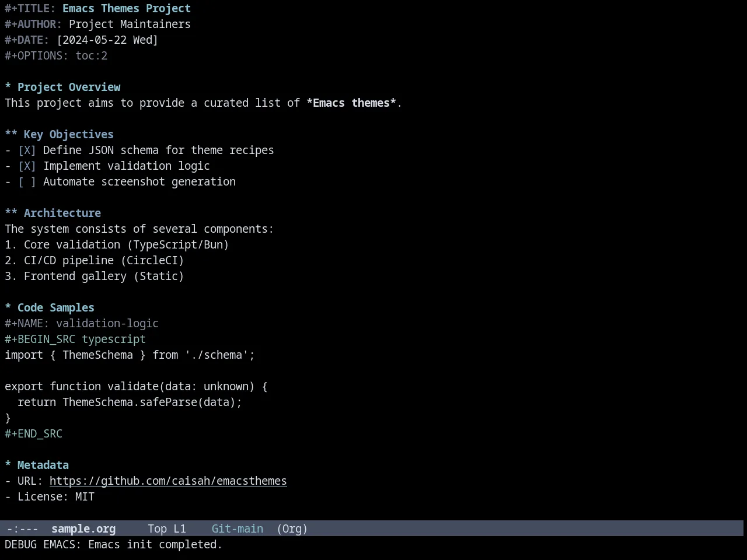747x560 pixels.
Task: Click the Top L1 position indicator
Action: (167, 529)
